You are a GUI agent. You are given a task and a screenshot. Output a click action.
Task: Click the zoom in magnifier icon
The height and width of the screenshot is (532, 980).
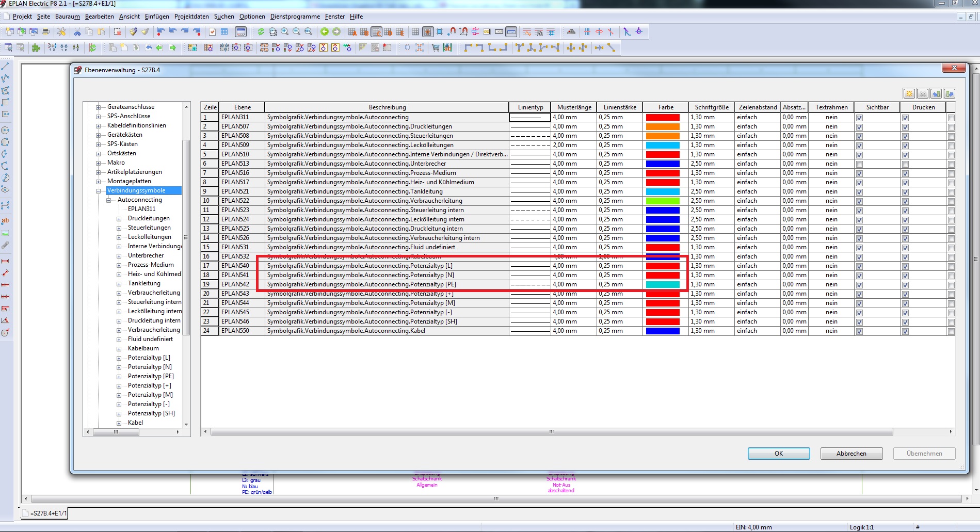pos(285,32)
